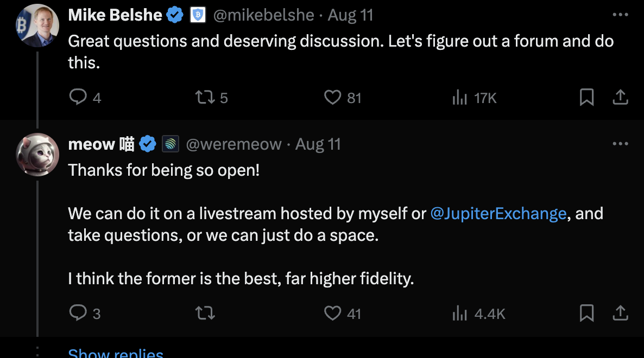Image resolution: width=644 pixels, height=358 pixels.
Task: Repost Mike Belshe's tweet
Action: [x=204, y=98]
